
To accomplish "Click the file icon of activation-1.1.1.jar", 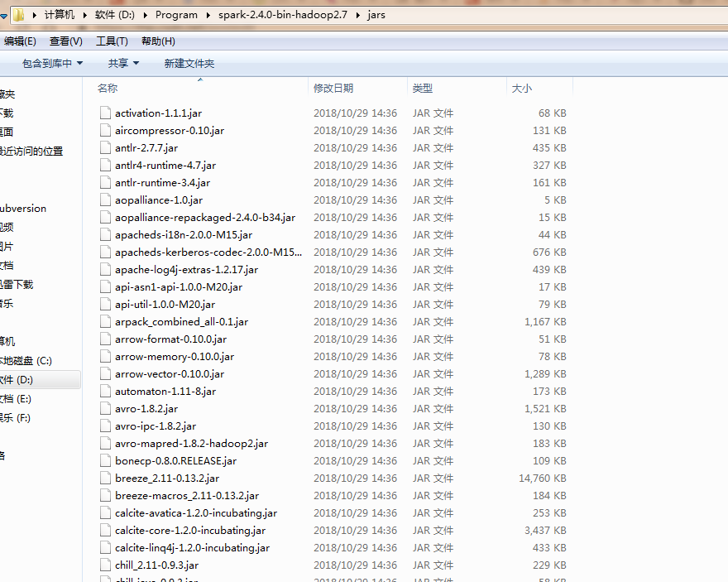I will pyautogui.click(x=105, y=113).
